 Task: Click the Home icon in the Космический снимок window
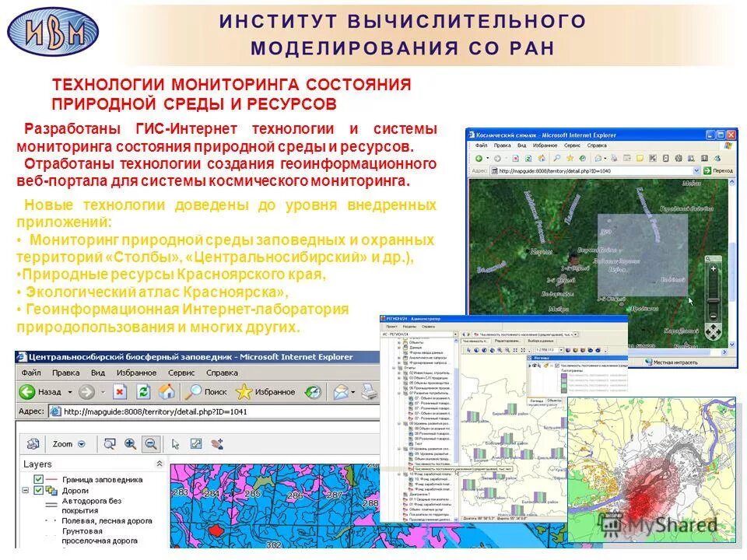(x=542, y=158)
